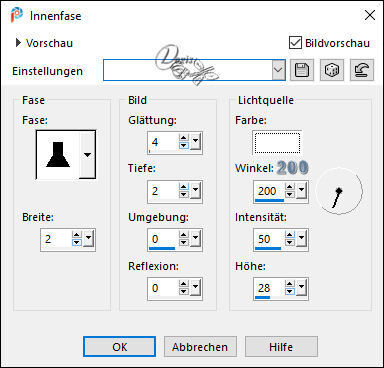Open the Höhe slider dropdown arrow
The height and width of the screenshot is (368, 384).
click(x=301, y=287)
